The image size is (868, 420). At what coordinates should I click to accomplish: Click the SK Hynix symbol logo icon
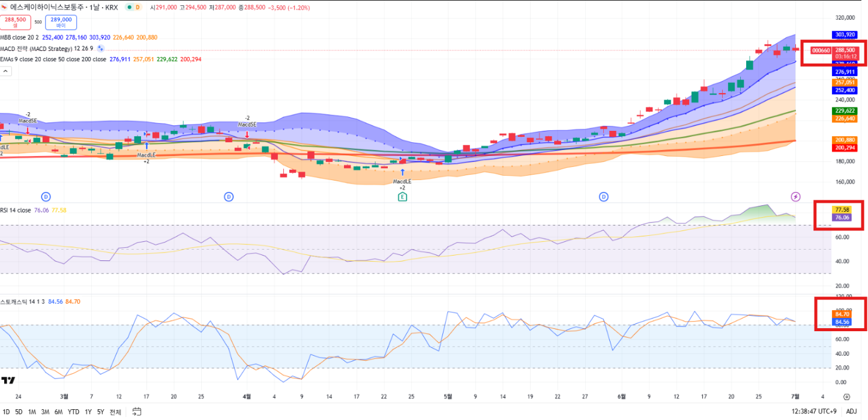[x=5, y=7]
